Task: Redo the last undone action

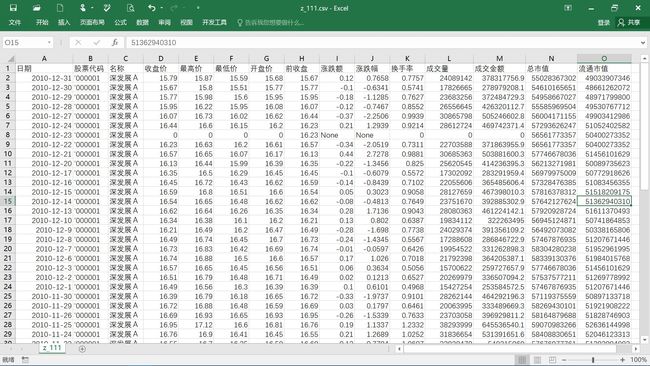Action: pos(174,8)
